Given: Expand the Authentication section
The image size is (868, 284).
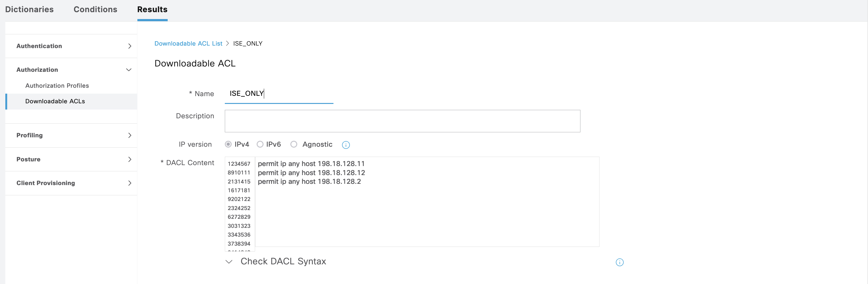Looking at the screenshot, I should tap(129, 46).
